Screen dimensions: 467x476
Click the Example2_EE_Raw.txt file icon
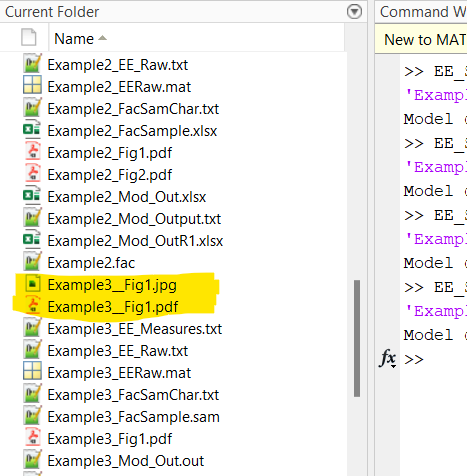tap(32, 63)
